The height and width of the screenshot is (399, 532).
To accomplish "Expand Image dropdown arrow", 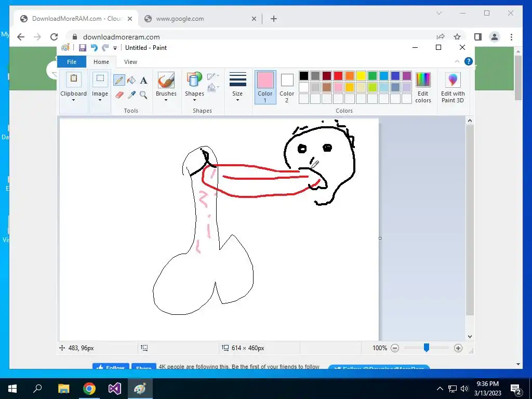I will [100, 100].
